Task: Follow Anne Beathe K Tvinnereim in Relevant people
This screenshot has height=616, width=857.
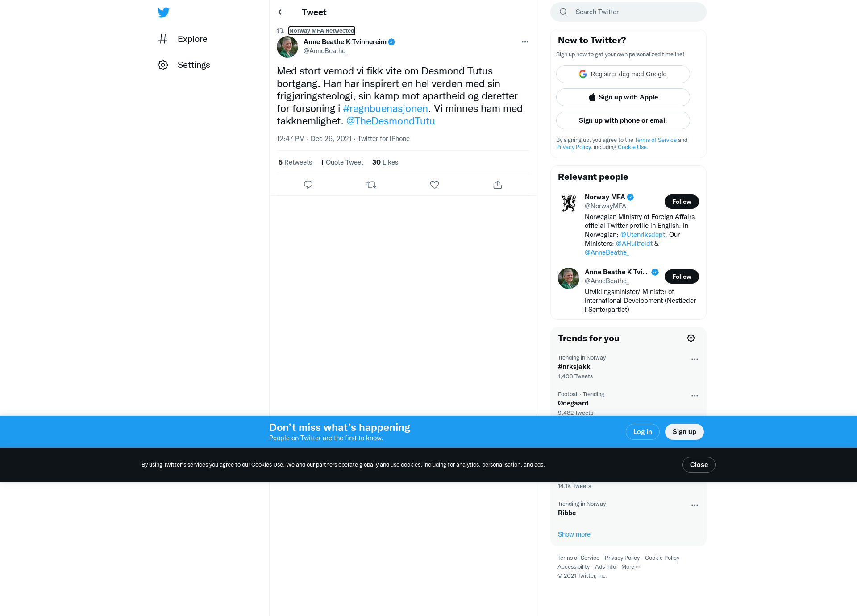Action: point(682,277)
